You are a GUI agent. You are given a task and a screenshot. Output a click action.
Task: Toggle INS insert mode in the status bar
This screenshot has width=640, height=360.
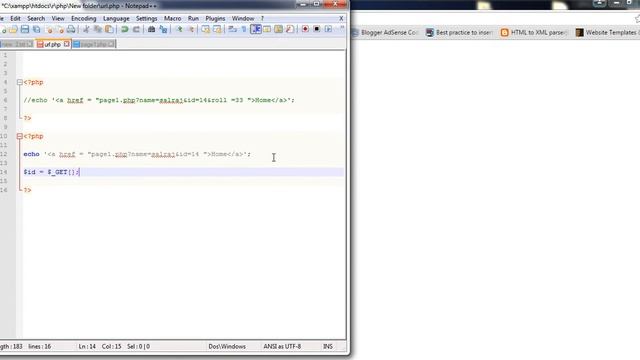pos(328,346)
